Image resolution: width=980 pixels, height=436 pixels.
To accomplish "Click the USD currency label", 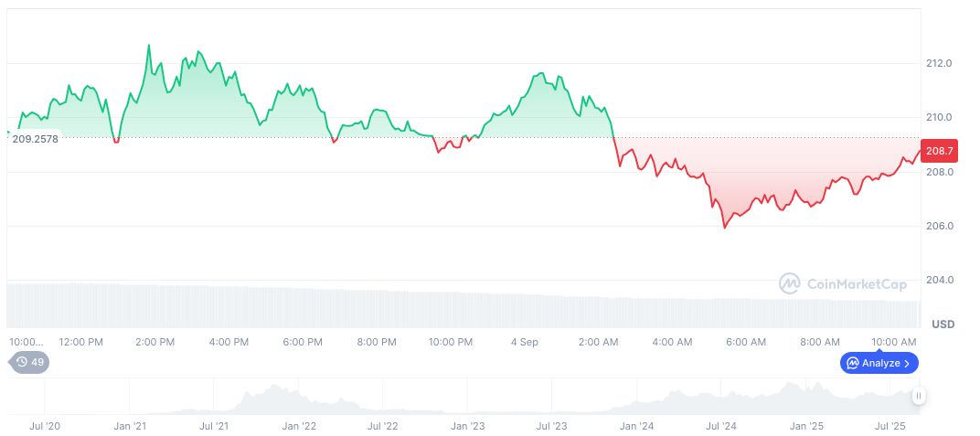I will [943, 324].
